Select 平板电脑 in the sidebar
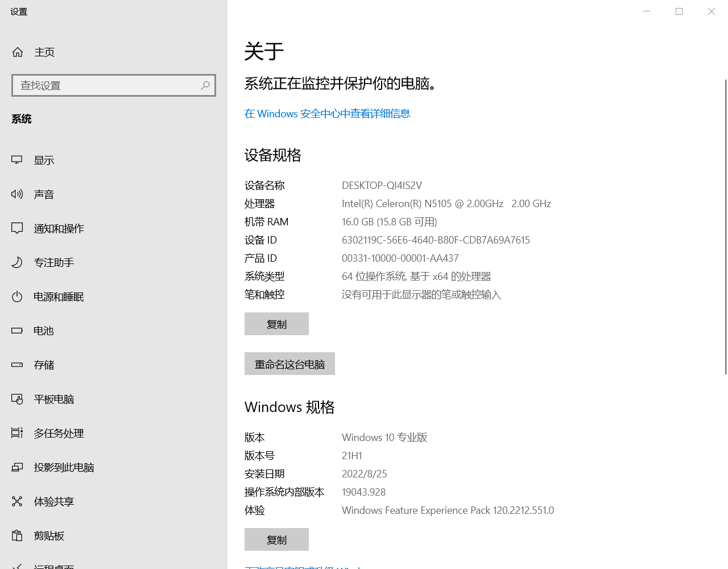This screenshot has height=569, width=728. tap(114, 399)
